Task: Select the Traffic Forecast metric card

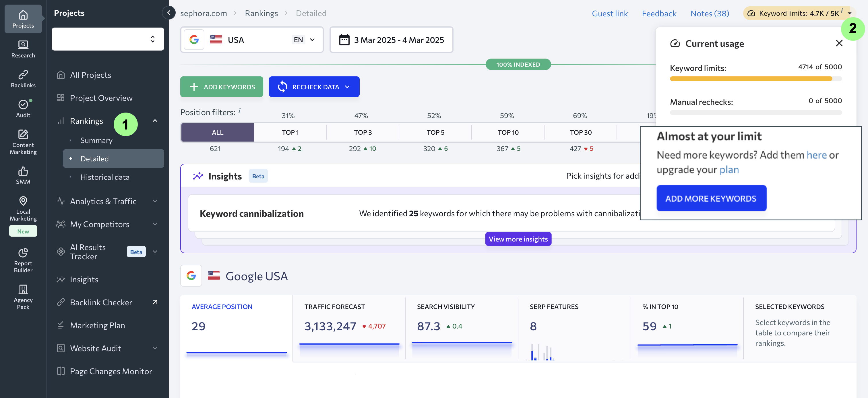Action: [349, 329]
